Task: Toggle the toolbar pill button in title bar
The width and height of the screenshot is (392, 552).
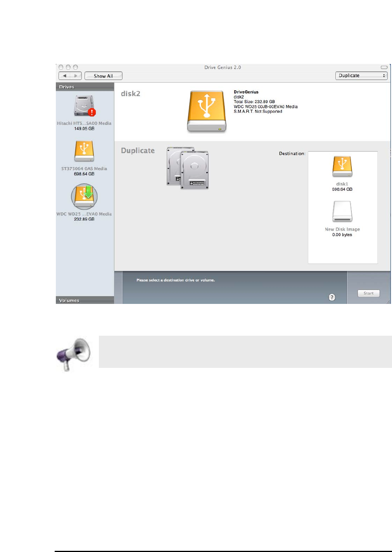Action: [384, 67]
